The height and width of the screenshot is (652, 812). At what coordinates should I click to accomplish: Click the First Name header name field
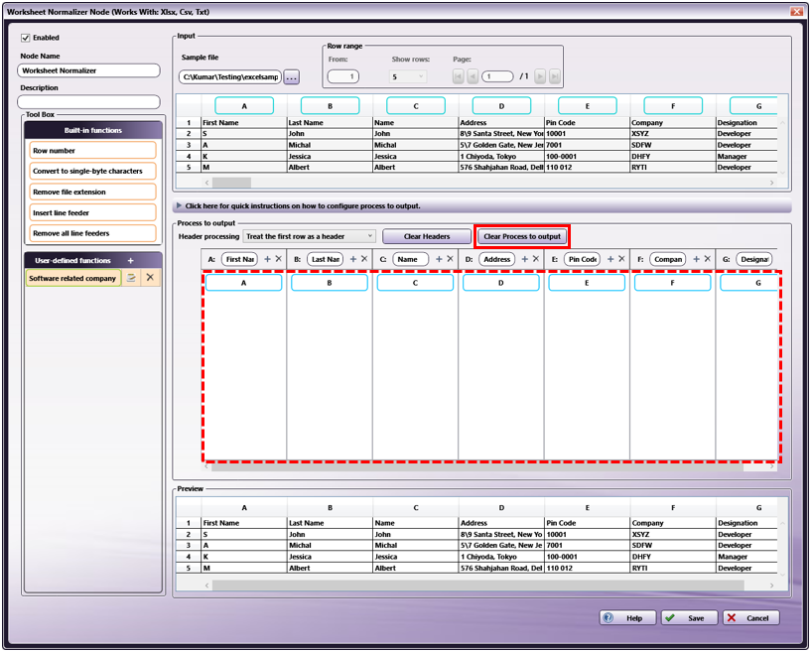click(x=240, y=259)
